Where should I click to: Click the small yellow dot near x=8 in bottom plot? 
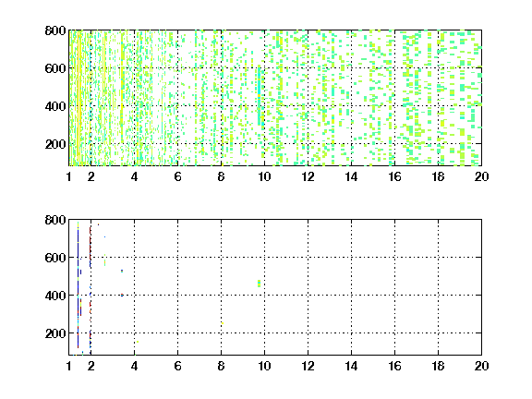[223, 323]
